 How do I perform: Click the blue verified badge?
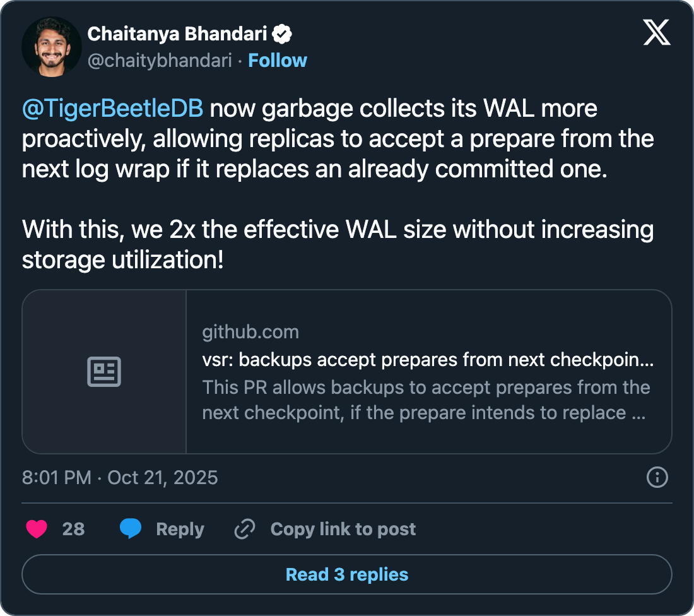[281, 34]
